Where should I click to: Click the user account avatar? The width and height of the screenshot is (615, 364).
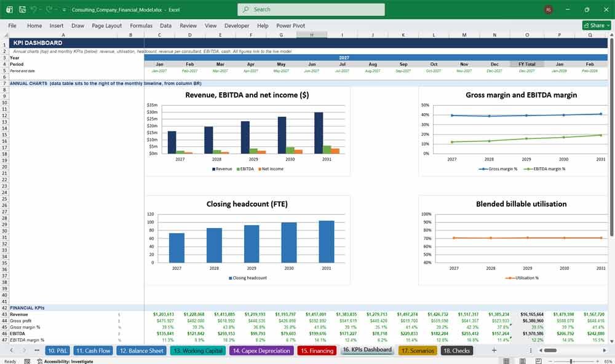[549, 9]
